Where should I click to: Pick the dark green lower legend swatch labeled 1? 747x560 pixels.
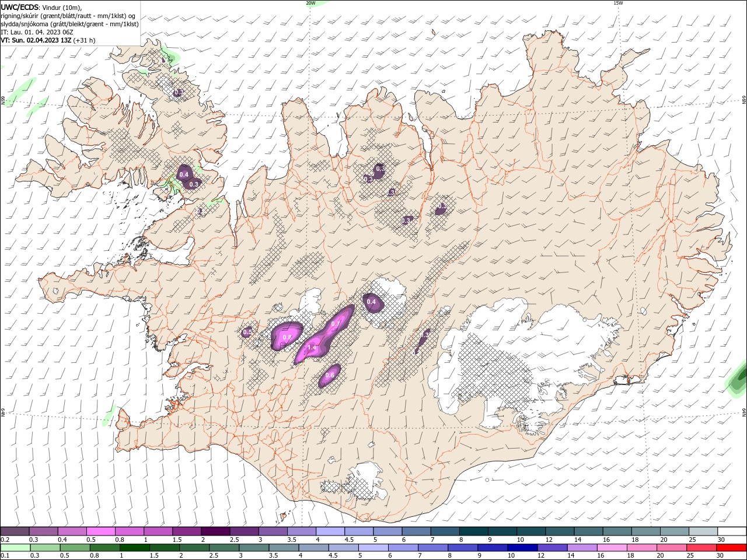[135, 548]
